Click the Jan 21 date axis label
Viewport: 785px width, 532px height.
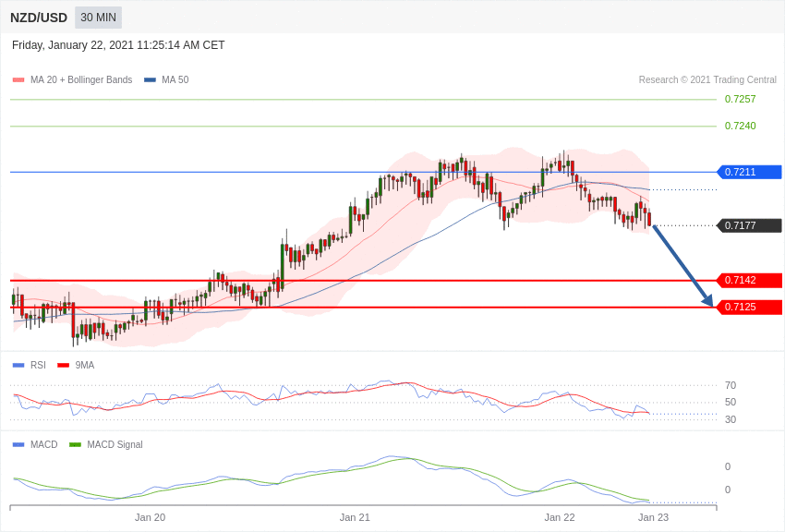click(355, 517)
